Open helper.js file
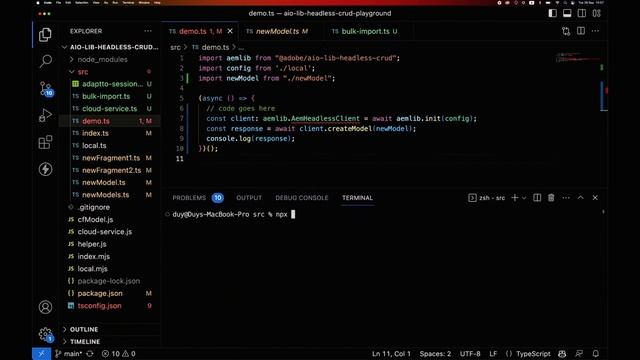 (x=110, y=244)
